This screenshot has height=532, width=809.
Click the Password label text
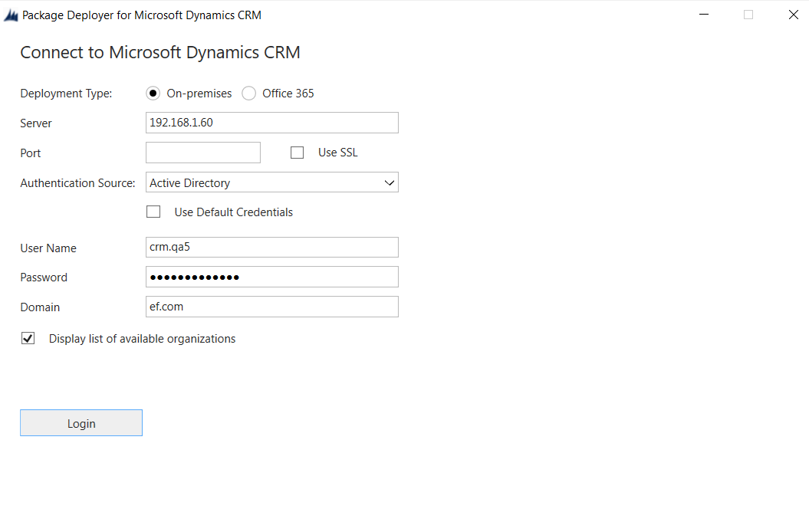[44, 277]
